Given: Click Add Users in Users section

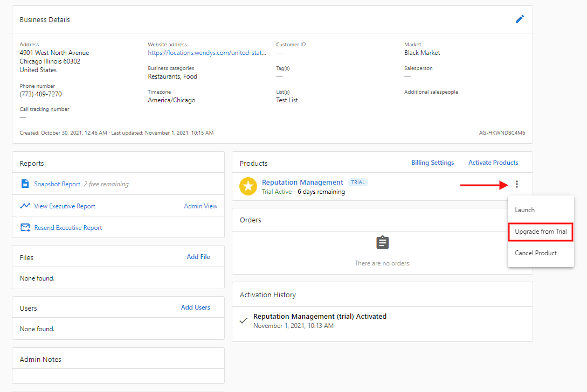Looking at the screenshot, I should pyautogui.click(x=196, y=307).
